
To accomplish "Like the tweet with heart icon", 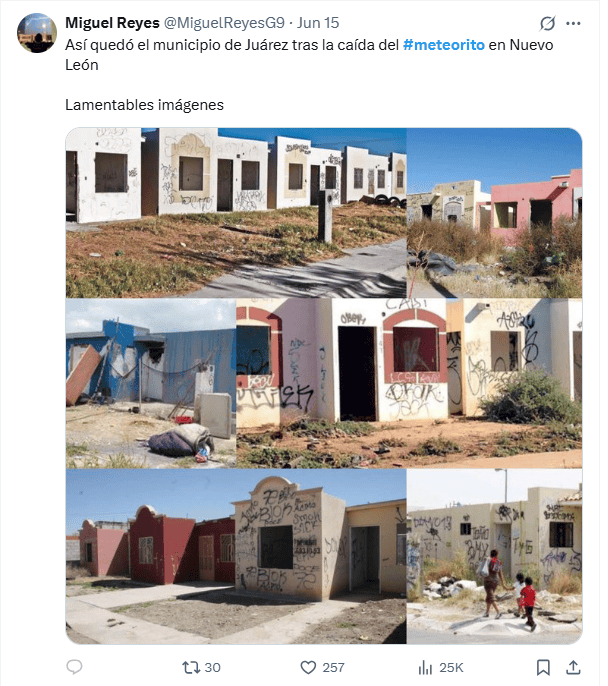I will pos(308,667).
